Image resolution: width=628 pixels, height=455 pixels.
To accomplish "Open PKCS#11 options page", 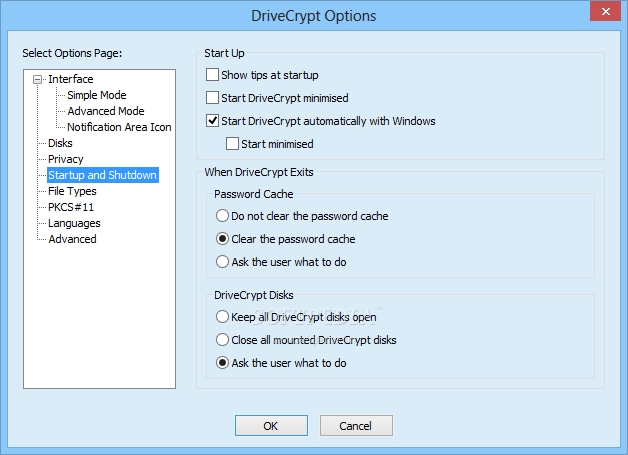I will [x=71, y=207].
